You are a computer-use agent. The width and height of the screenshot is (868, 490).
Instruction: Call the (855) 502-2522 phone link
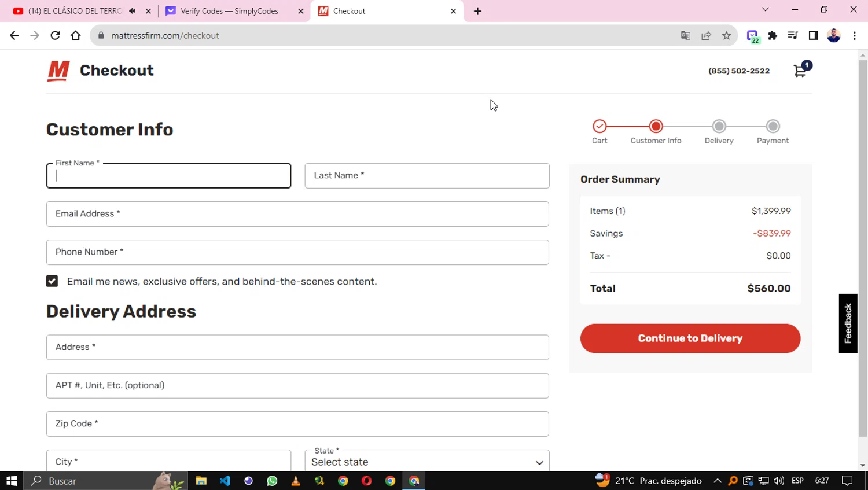[739, 71]
